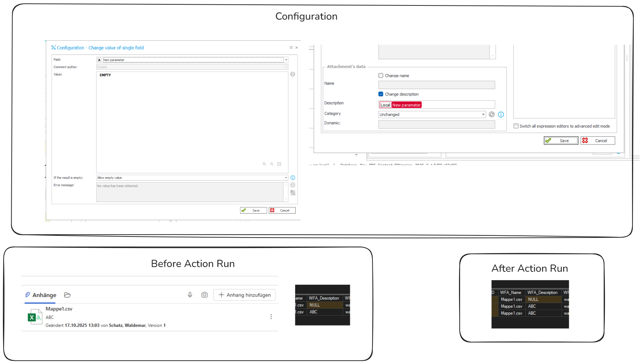Toggle Switch all expression editors to advanced mode
643x364 pixels.
tap(516, 126)
